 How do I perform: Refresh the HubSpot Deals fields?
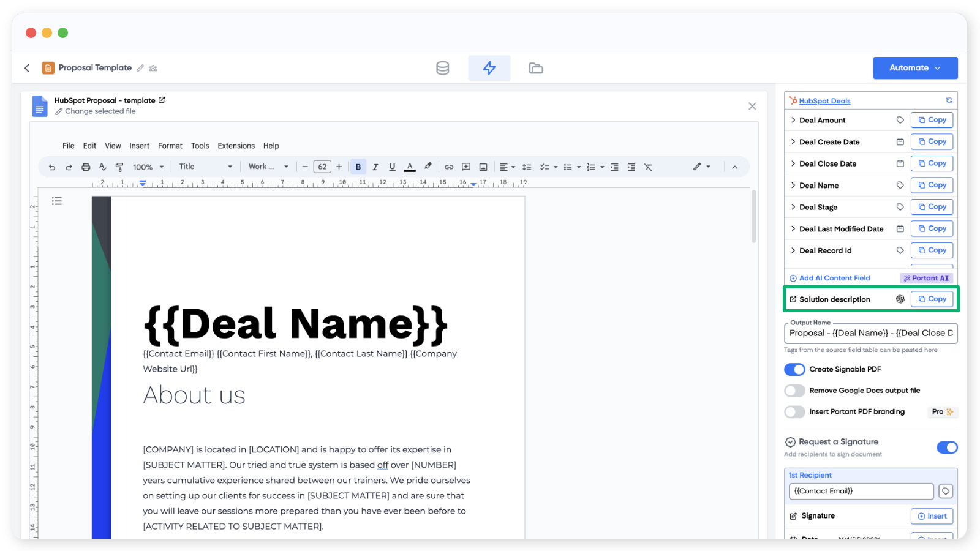949,100
